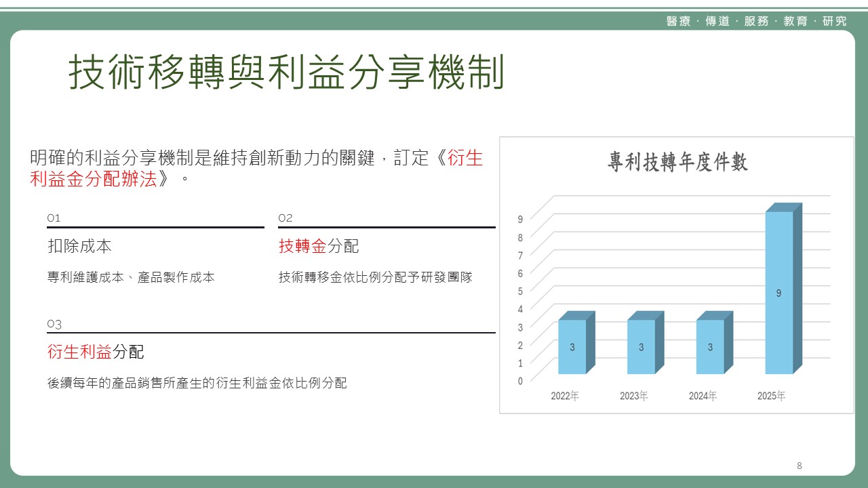868x488 pixels.
Task: Select the 03 section number label
Action: click(54, 325)
